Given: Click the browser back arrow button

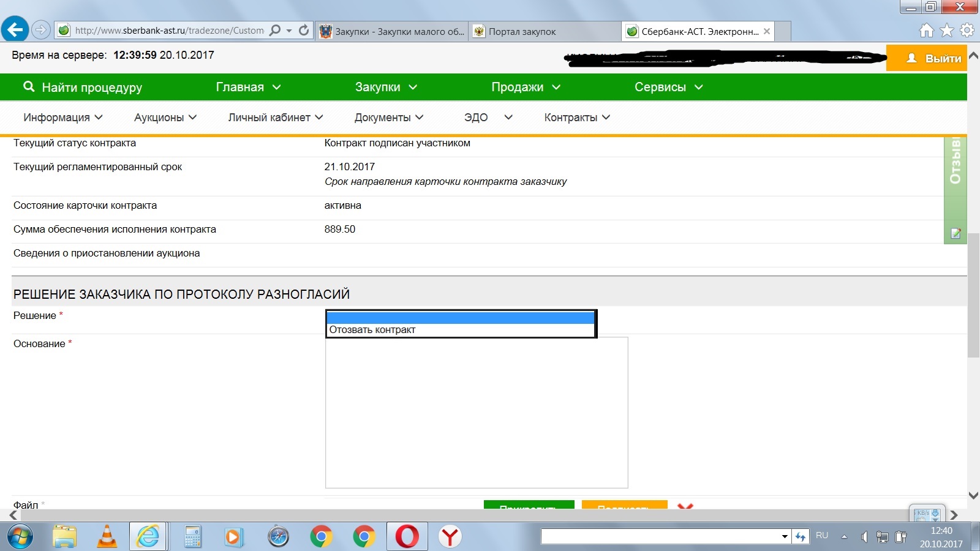Looking at the screenshot, I should (x=15, y=29).
